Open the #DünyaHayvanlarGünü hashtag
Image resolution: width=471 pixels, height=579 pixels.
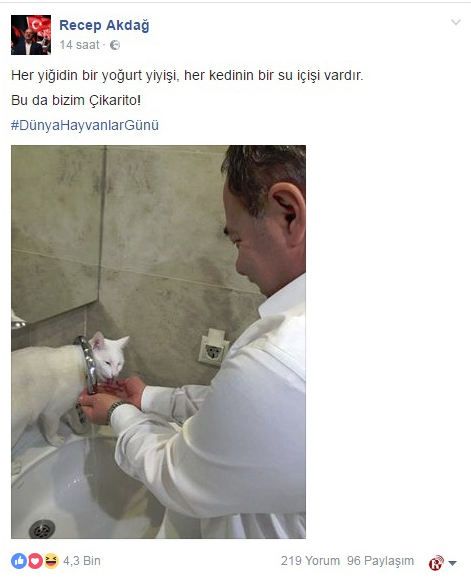tap(85, 125)
